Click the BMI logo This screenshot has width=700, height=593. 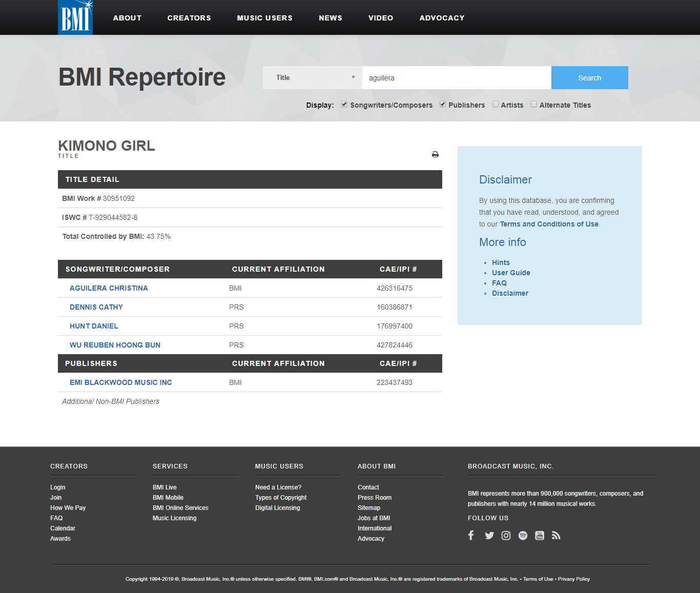[x=75, y=17]
